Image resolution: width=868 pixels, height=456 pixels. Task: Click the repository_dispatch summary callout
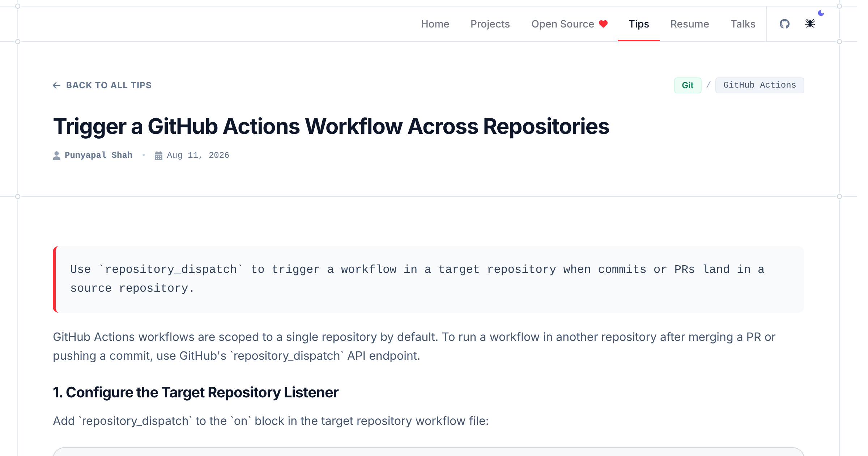point(429,279)
